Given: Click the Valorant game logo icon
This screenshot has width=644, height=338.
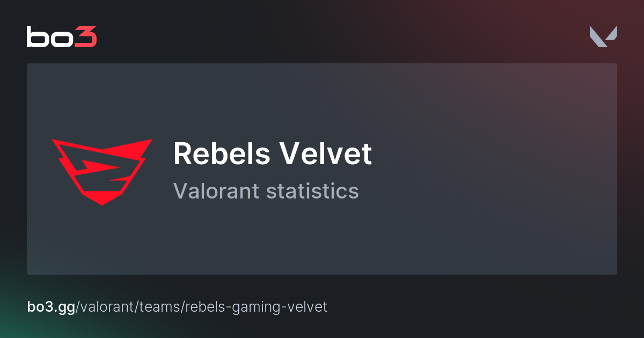Looking at the screenshot, I should [603, 36].
